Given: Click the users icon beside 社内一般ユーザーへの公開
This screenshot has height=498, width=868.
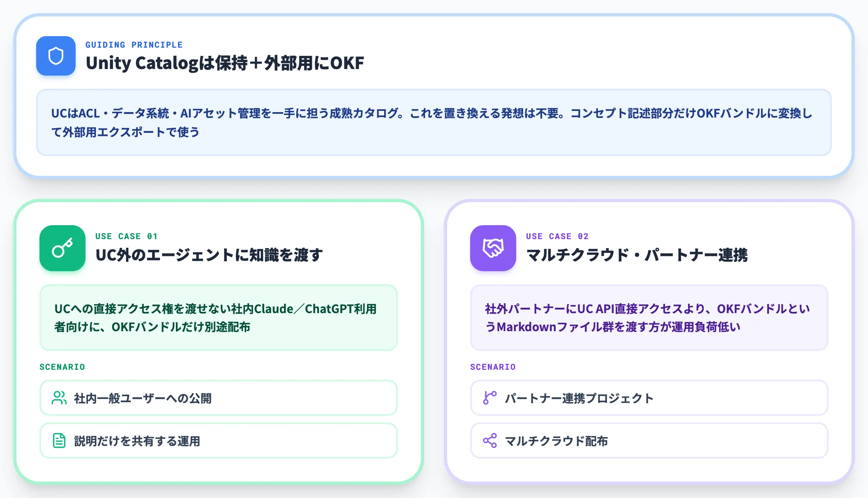Looking at the screenshot, I should coord(59,398).
